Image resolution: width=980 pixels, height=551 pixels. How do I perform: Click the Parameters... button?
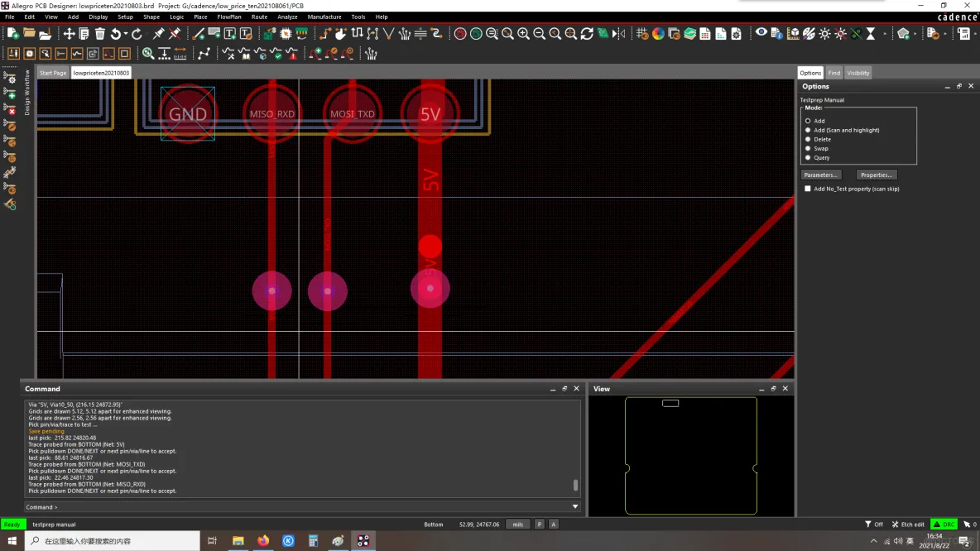click(820, 175)
